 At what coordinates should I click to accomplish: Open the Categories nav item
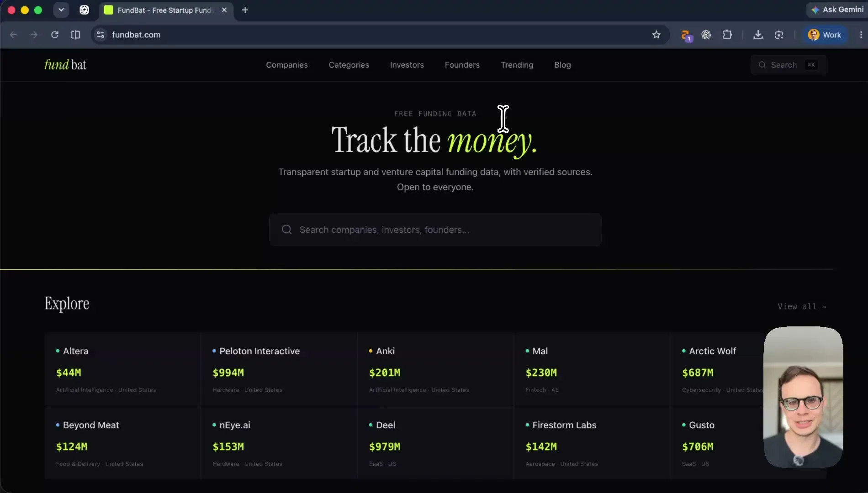pyautogui.click(x=349, y=65)
